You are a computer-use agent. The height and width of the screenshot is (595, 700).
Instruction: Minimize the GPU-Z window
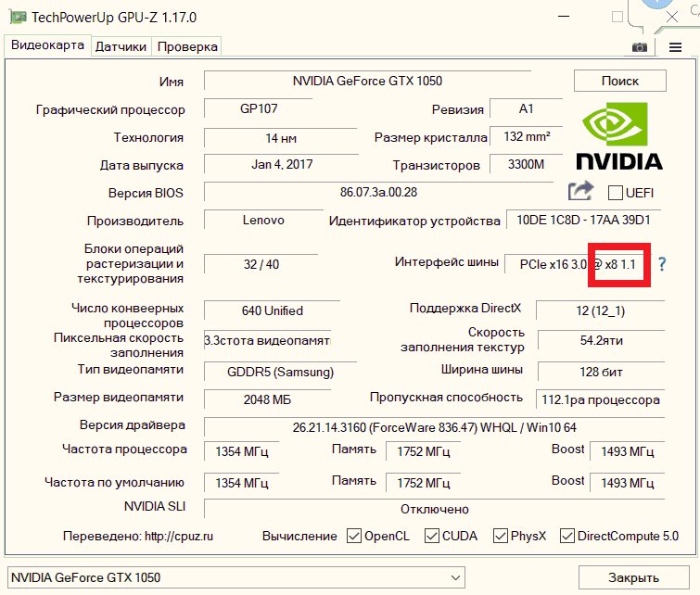(563, 18)
